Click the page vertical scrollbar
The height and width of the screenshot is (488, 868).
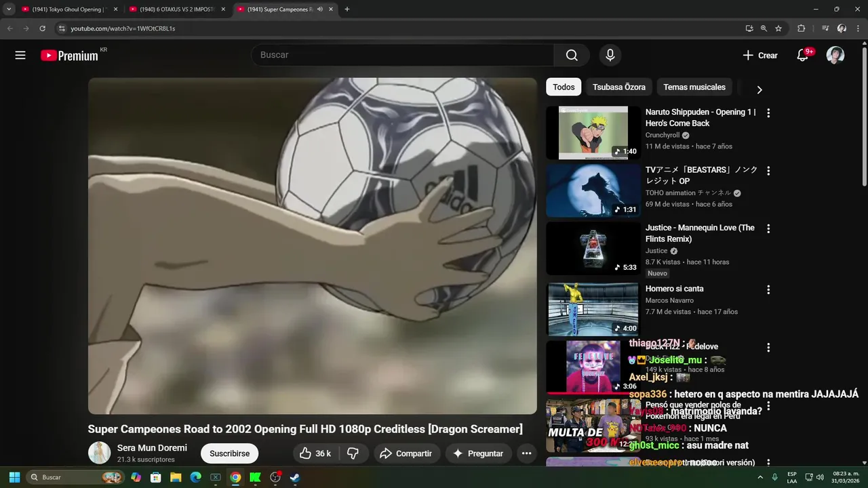coord(864,115)
